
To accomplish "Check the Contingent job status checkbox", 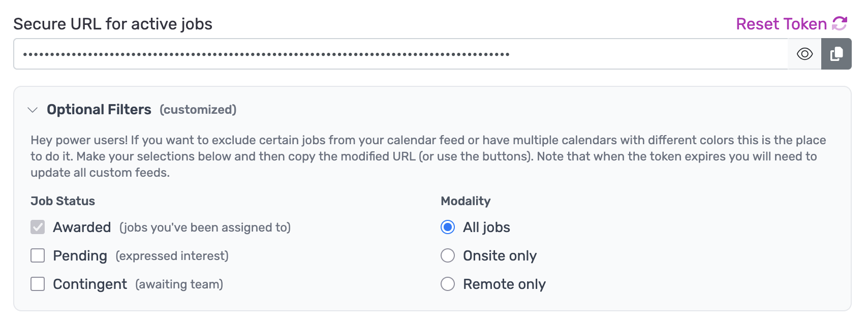I will (38, 284).
